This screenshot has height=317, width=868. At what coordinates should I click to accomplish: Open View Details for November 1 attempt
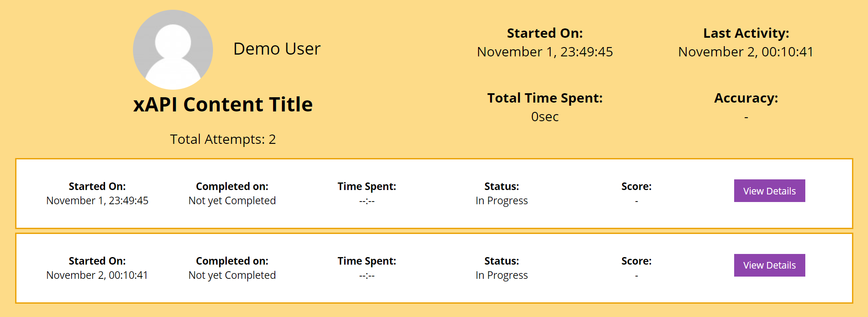769,191
